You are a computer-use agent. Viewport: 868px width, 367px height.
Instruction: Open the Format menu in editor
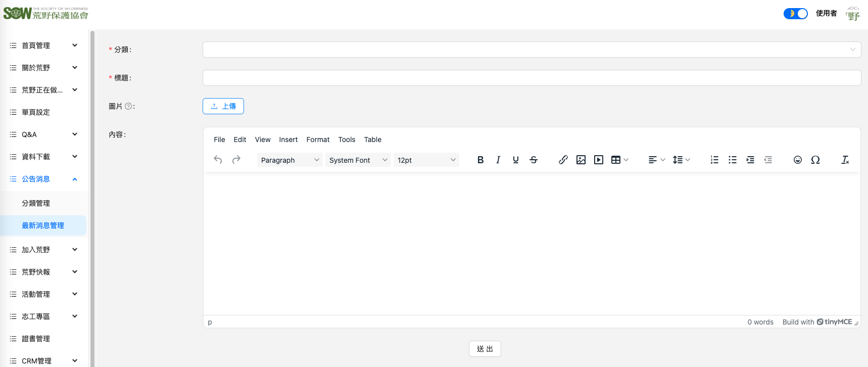[x=318, y=140]
